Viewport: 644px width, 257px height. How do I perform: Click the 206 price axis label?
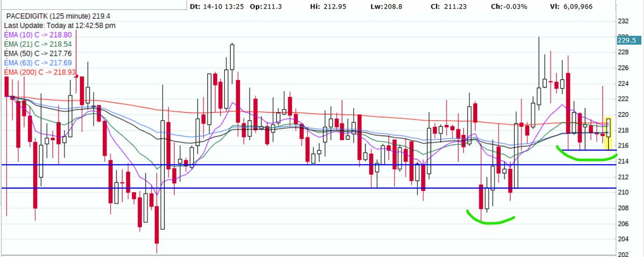click(x=623, y=224)
